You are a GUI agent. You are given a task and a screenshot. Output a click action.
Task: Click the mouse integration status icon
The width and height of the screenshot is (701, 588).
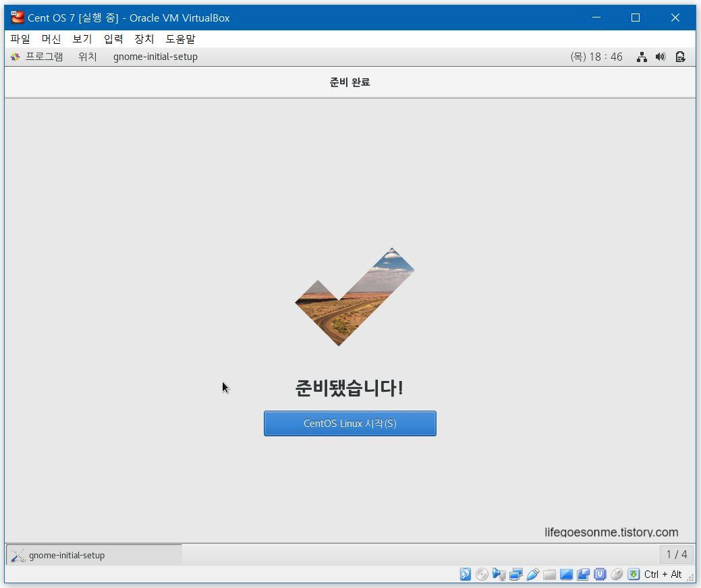pyautogui.click(x=617, y=574)
